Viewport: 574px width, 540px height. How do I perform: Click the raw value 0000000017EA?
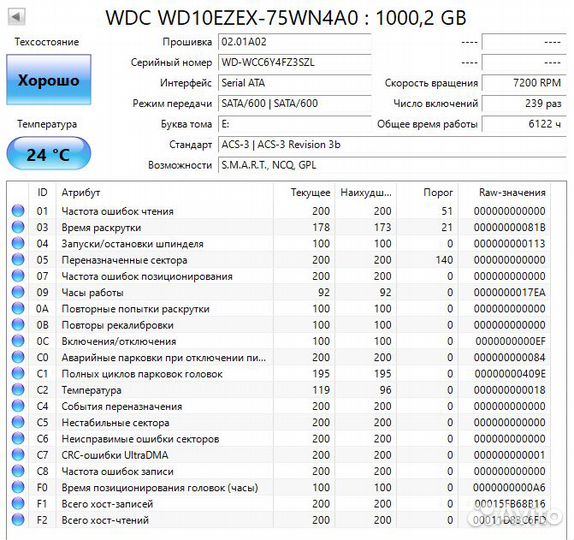tap(510, 292)
